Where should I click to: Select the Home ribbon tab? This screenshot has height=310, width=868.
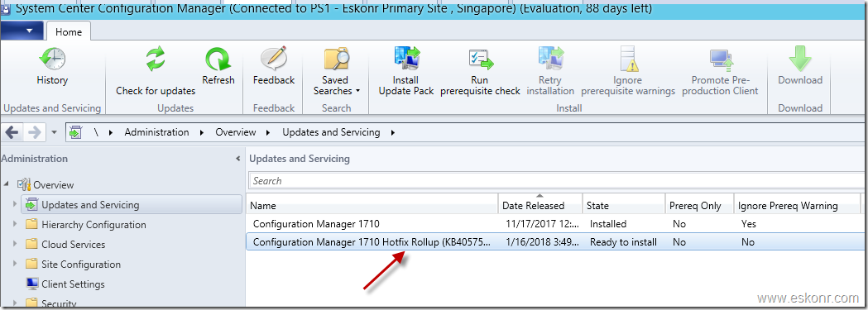[x=69, y=32]
